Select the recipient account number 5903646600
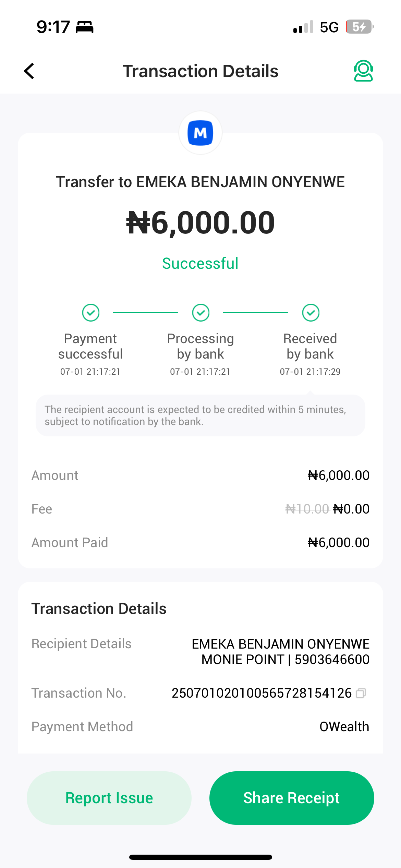The width and height of the screenshot is (401, 868). point(332,660)
